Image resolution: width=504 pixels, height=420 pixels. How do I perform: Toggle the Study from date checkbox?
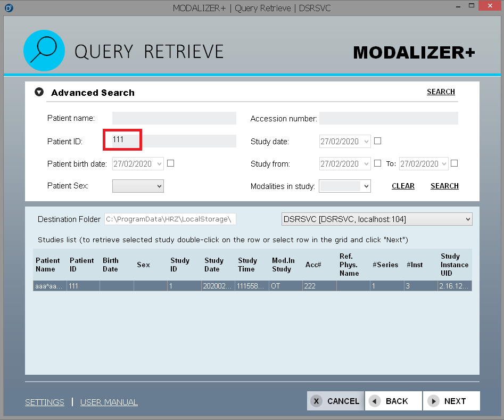pos(378,163)
